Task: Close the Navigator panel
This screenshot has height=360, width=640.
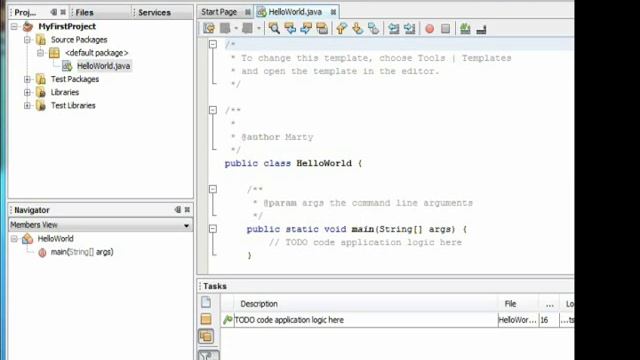Action: point(187,209)
